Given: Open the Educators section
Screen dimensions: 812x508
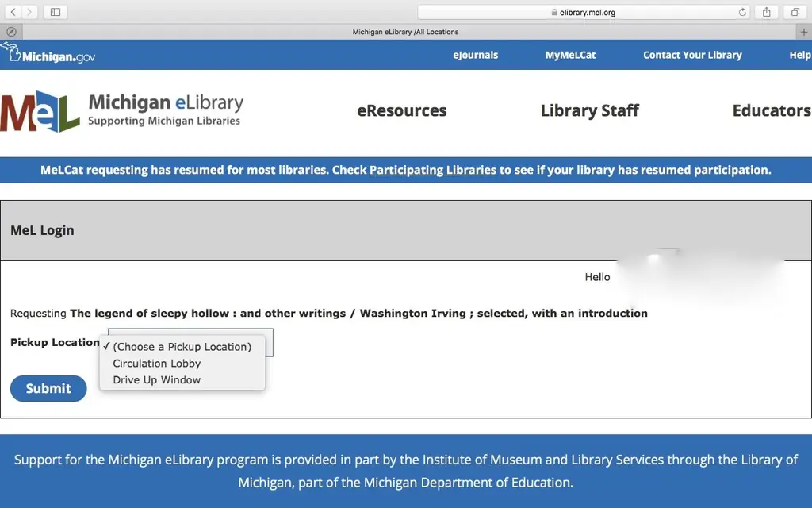Looking at the screenshot, I should tap(772, 110).
